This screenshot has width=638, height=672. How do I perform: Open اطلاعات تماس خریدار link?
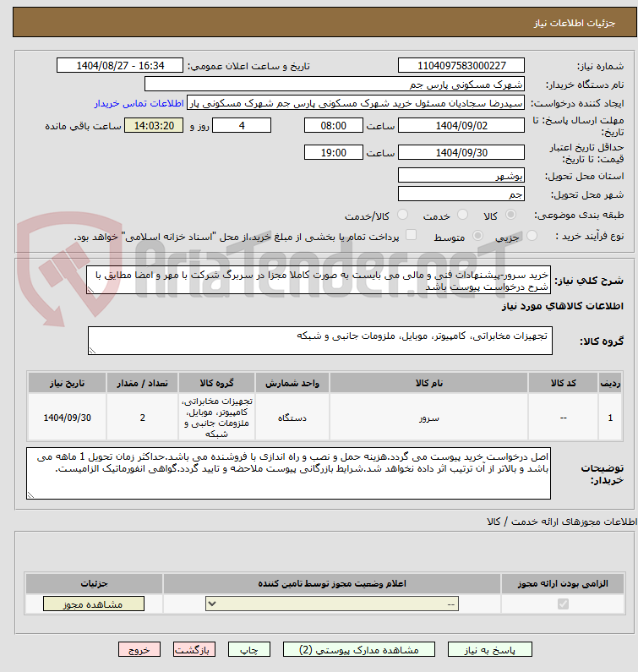tap(139, 103)
